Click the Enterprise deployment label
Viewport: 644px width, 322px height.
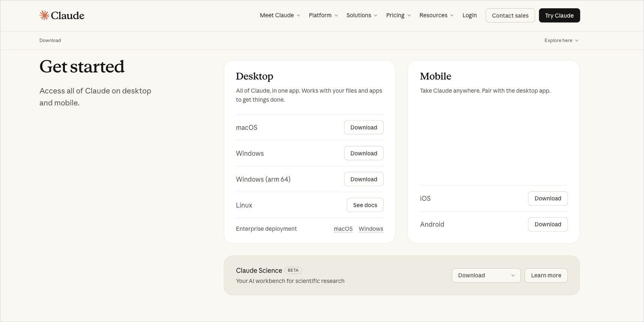point(266,229)
